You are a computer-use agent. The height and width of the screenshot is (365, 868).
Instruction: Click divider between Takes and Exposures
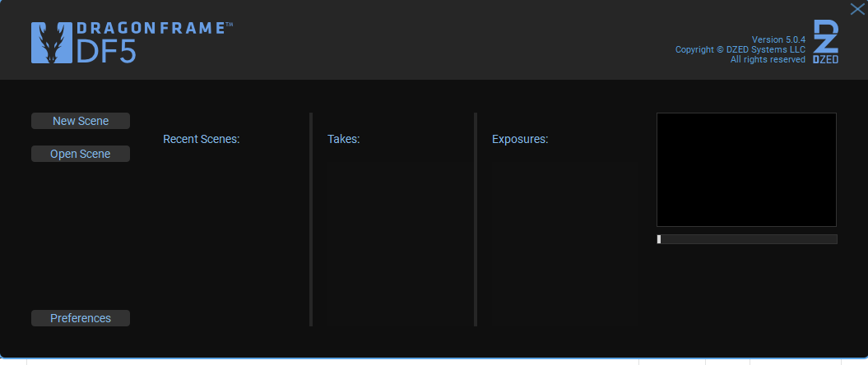tap(476, 219)
